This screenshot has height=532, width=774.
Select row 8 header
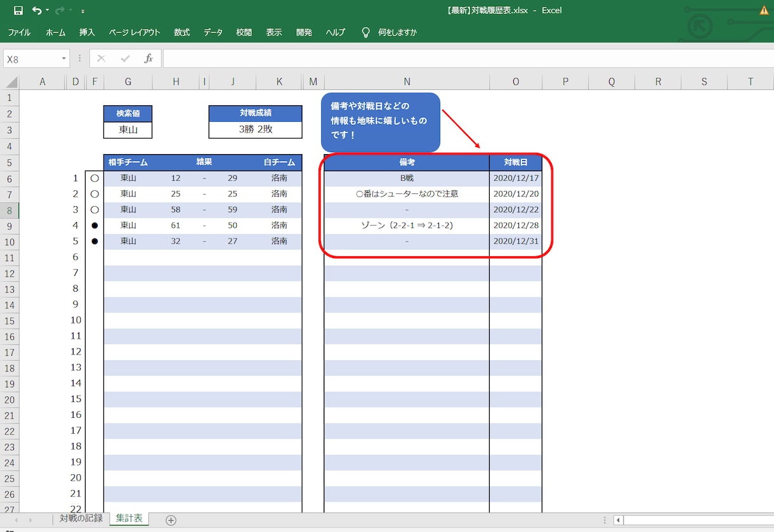tap(10, 210)
